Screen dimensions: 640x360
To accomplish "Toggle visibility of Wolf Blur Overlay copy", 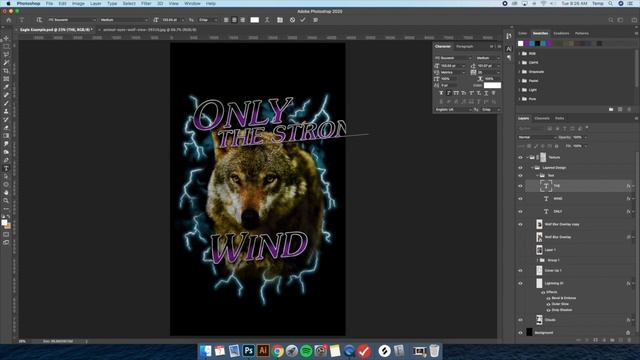I will pos(520,224).
